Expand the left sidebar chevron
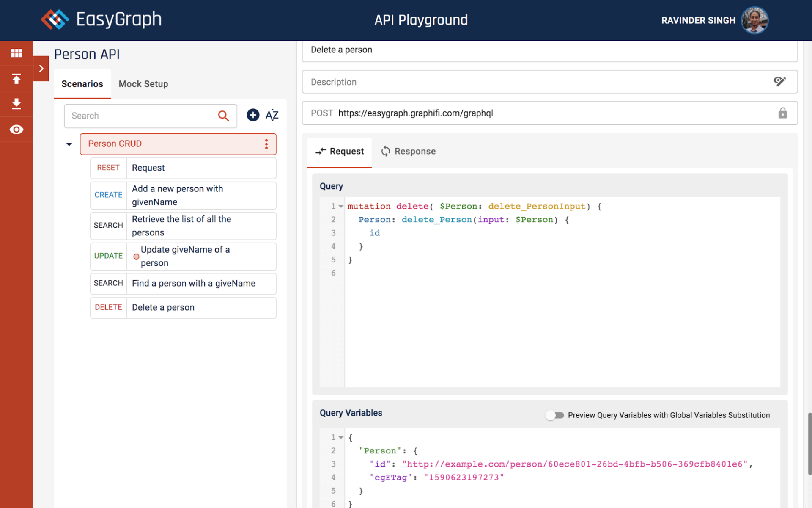 point(41,69)
